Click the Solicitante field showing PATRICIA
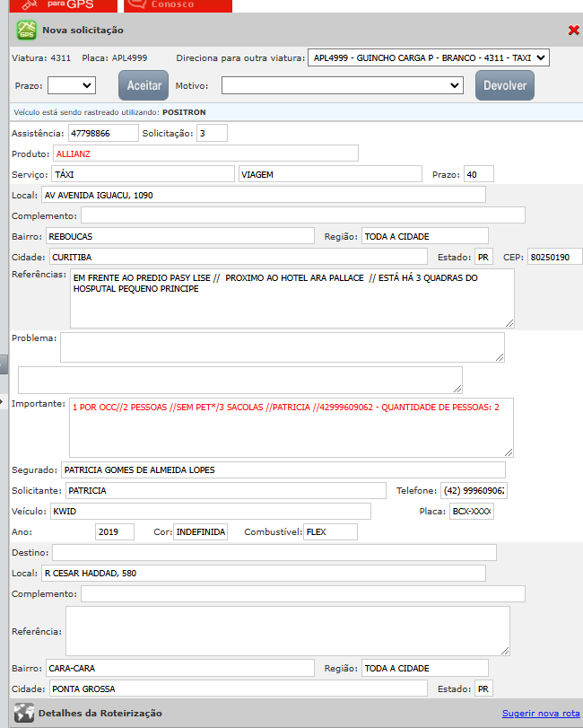This screenshot has width=583, height=728. 226,490
